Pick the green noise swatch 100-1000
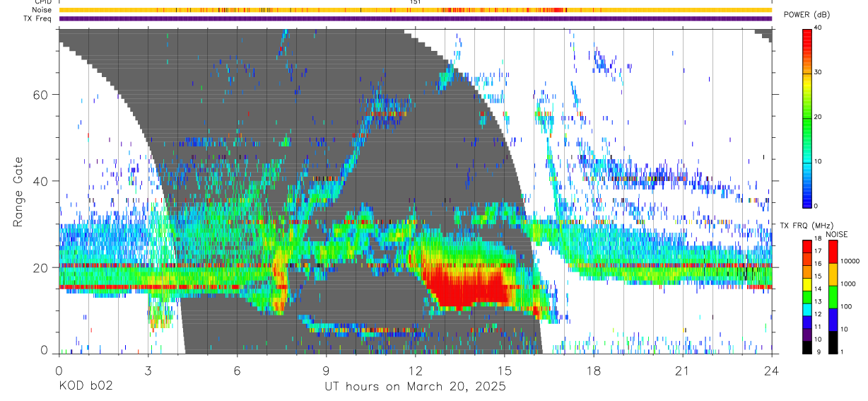The width and height of the screenshot is (868, 401). coord(833,296)
